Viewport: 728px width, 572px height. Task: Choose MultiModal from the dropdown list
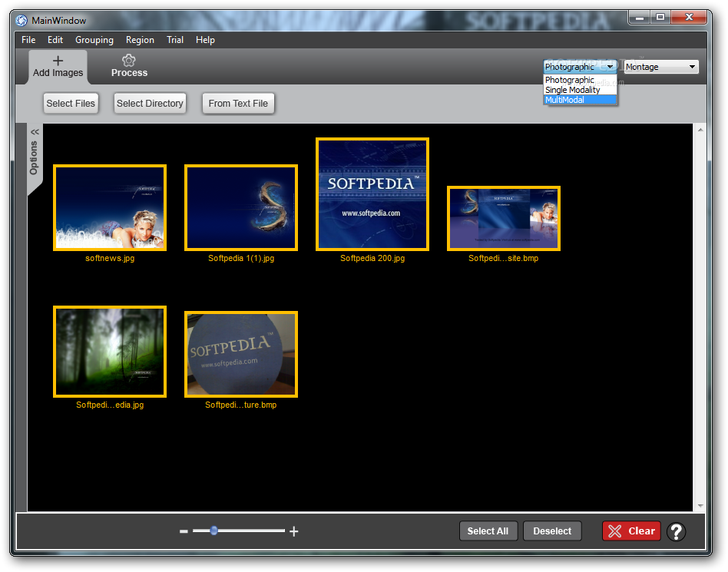[580, 100]
